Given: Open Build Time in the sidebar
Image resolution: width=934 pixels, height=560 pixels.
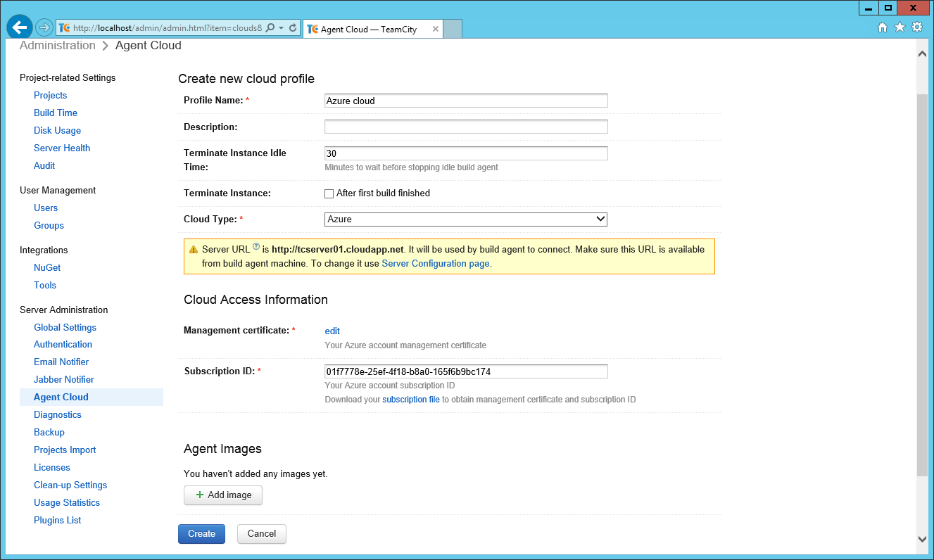Looking at the screenshot, I should 56,113.
